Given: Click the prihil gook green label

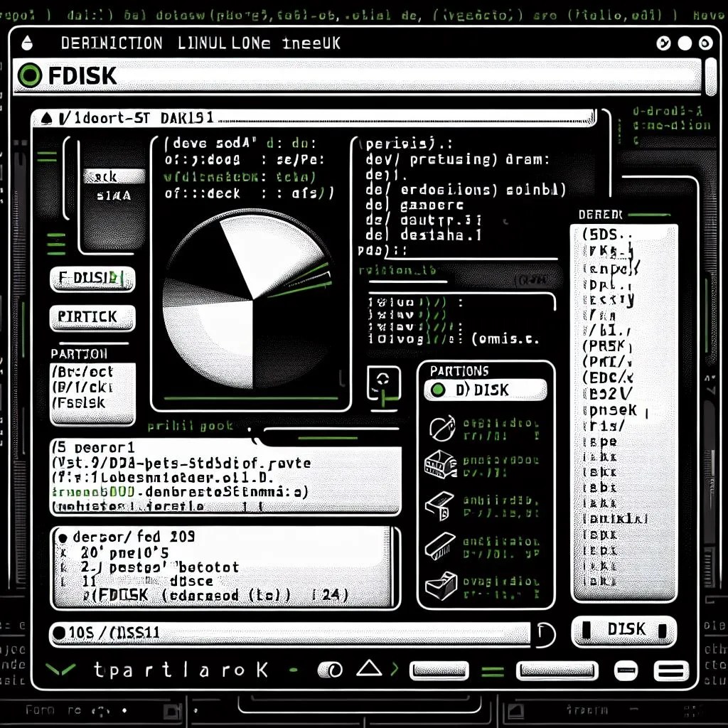Looking at the screenshot, I should pos(191,426).
